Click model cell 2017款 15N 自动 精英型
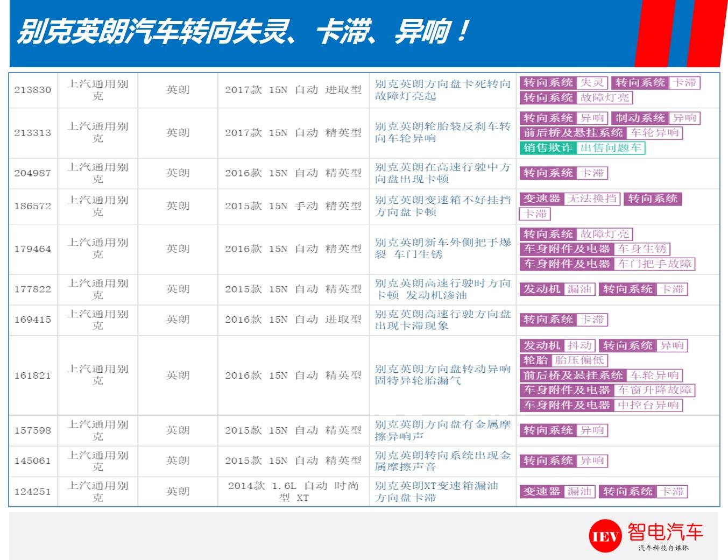Viewport: 728px width, 560px height. pyautogui.click(x=293, y=132)
